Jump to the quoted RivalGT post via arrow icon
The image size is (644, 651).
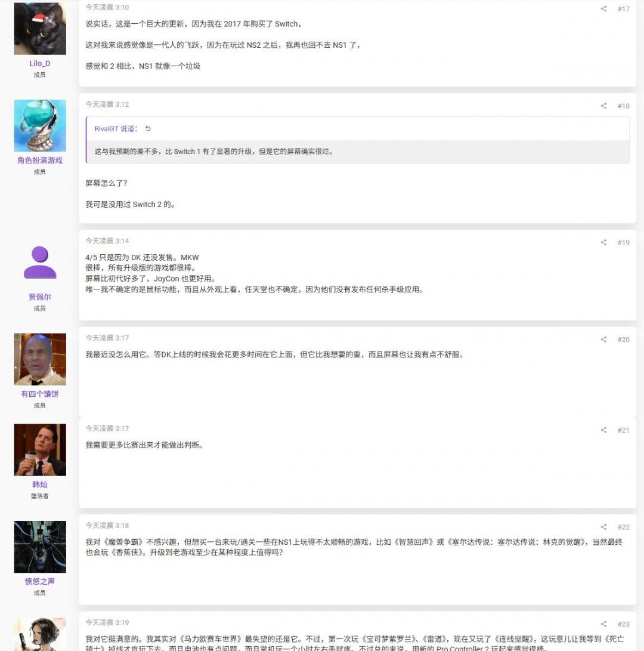pos(148,128)
